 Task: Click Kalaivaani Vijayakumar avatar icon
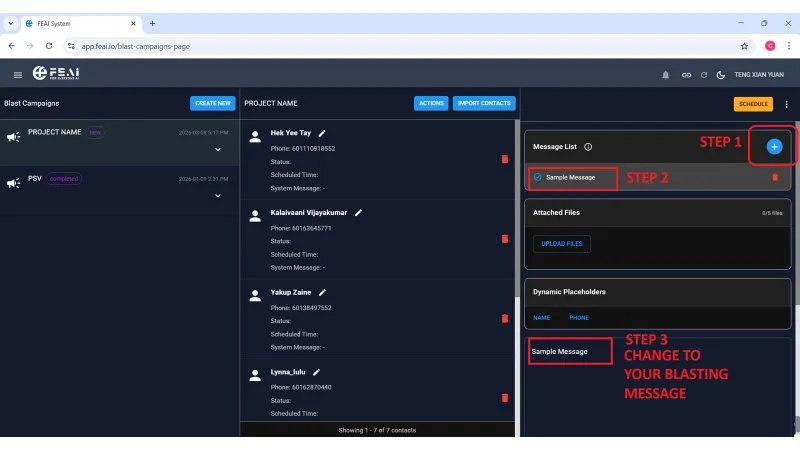click(x=255, y=216)
